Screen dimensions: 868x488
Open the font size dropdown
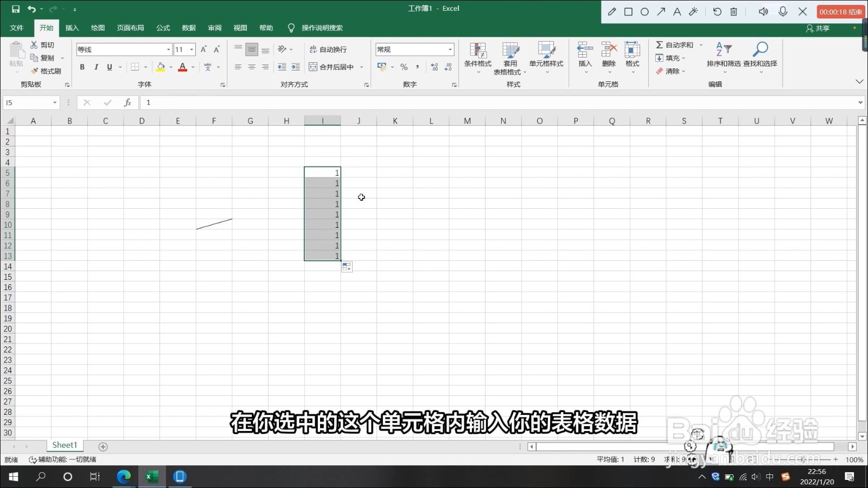click(192, 49)
